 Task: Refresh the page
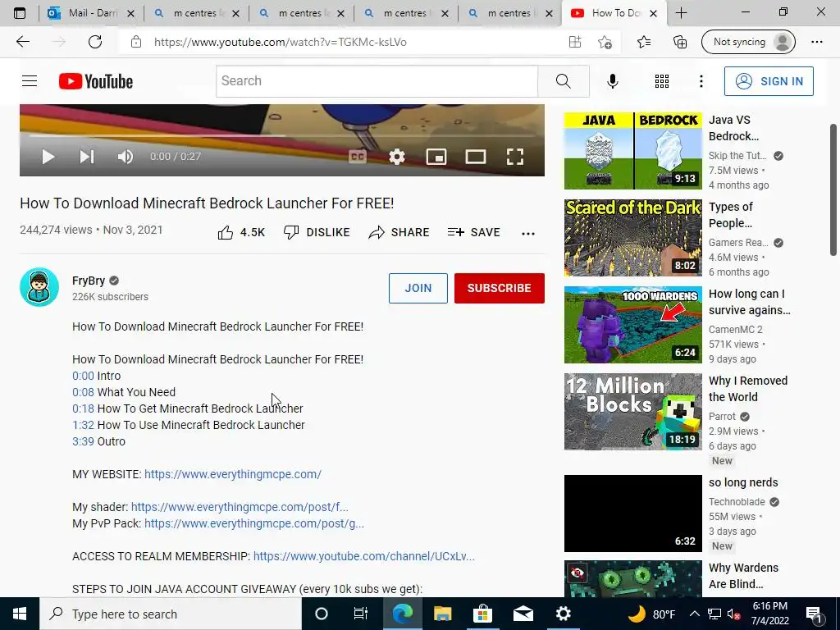(95, 42)
